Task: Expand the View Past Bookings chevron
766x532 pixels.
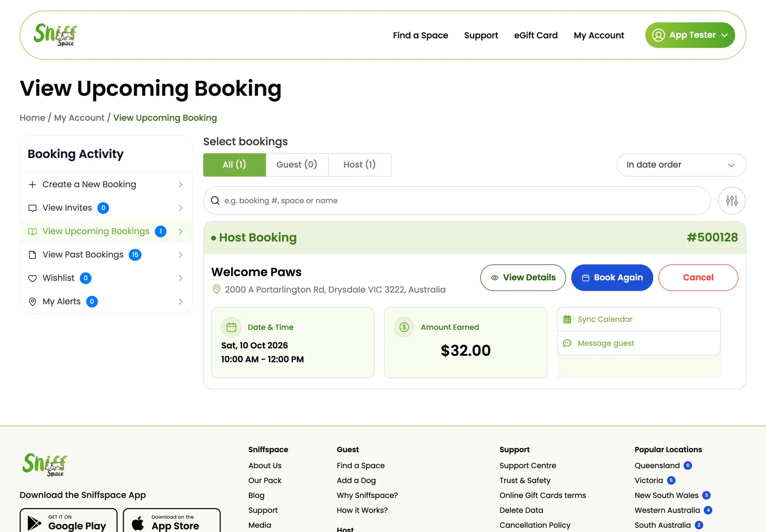Action: tap(180, 255)
